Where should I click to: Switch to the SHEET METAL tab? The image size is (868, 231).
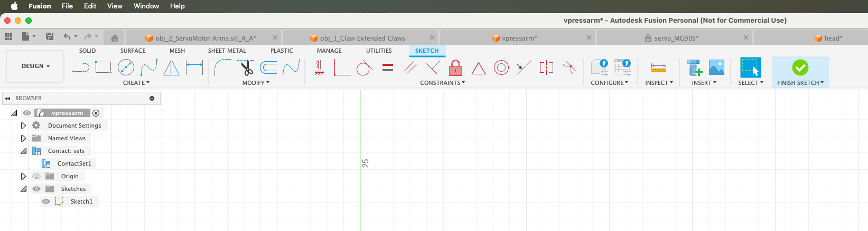(227, 51)
